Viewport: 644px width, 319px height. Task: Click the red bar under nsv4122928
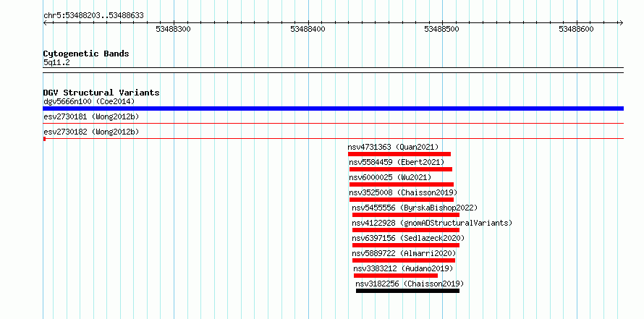(406, 230)
